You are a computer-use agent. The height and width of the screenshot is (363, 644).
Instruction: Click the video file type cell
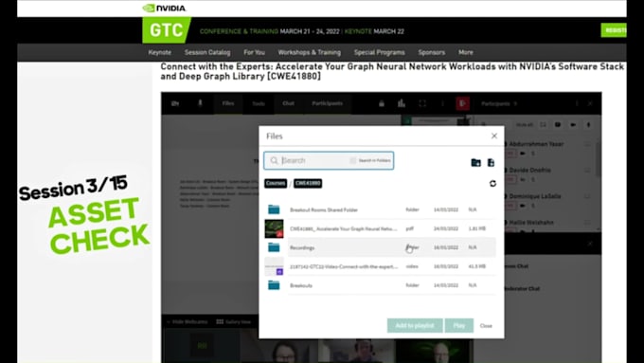click(x=412, y=266)
